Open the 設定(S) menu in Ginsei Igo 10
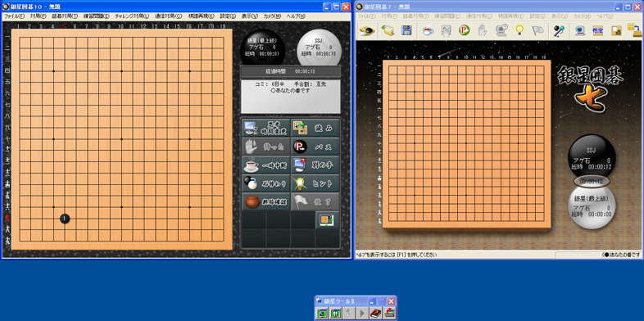The width and height of the screenshot is (644, 321). pos(228,16)
